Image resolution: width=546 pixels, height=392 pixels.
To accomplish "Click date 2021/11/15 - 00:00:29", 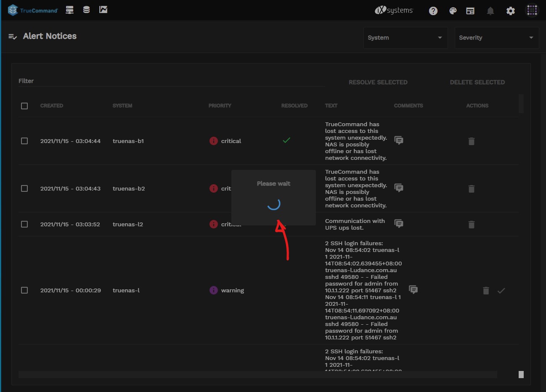I will (x=70, y=290).
